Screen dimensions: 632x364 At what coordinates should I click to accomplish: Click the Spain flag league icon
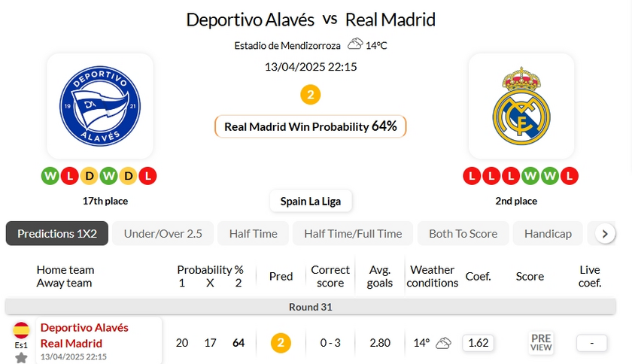point(21,329)
